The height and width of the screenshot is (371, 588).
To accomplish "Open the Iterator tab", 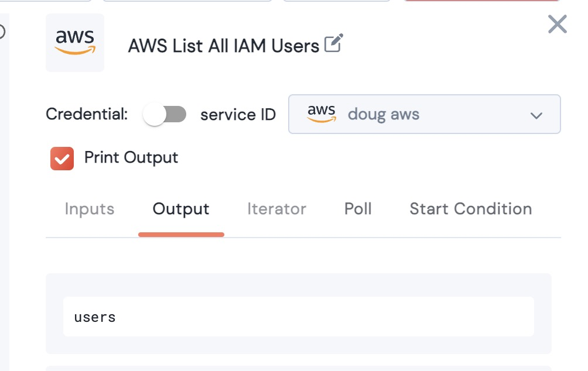I will point(276,209).
